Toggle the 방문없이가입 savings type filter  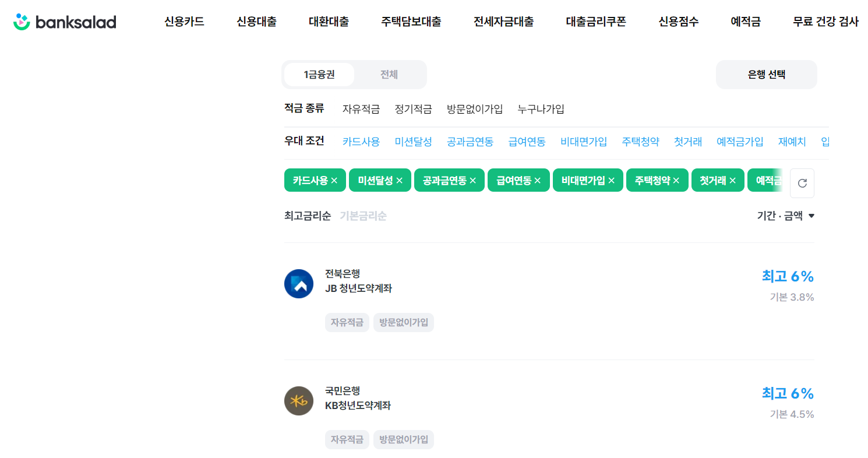(x=475, y=109)
